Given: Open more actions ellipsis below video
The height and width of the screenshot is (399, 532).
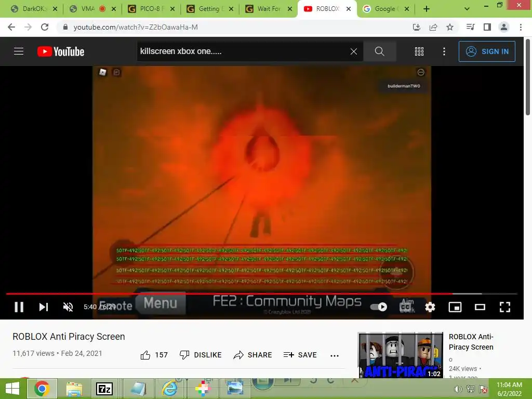Looking at the screenshot, I should pyautogui.click(x=335, y=355).
